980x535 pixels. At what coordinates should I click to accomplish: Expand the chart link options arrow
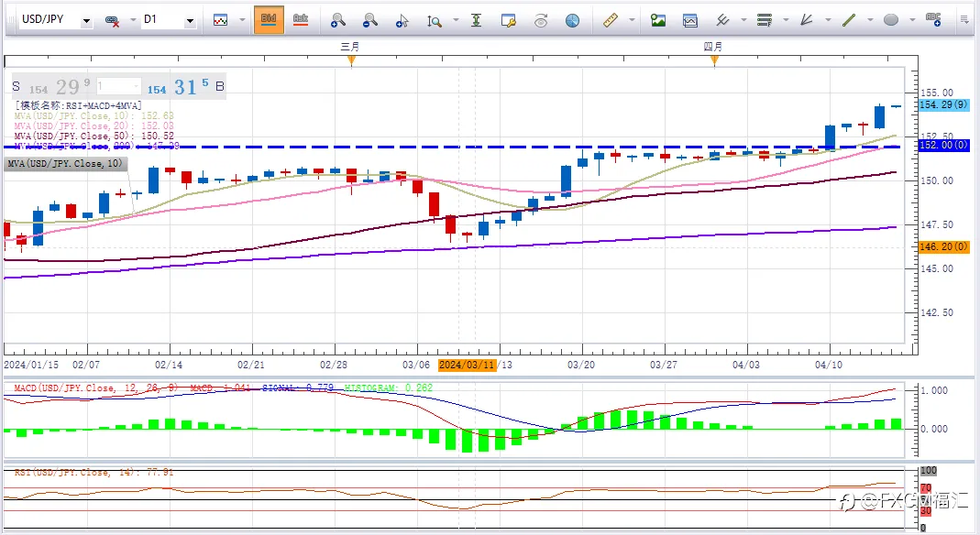click(x=133, y=20)
